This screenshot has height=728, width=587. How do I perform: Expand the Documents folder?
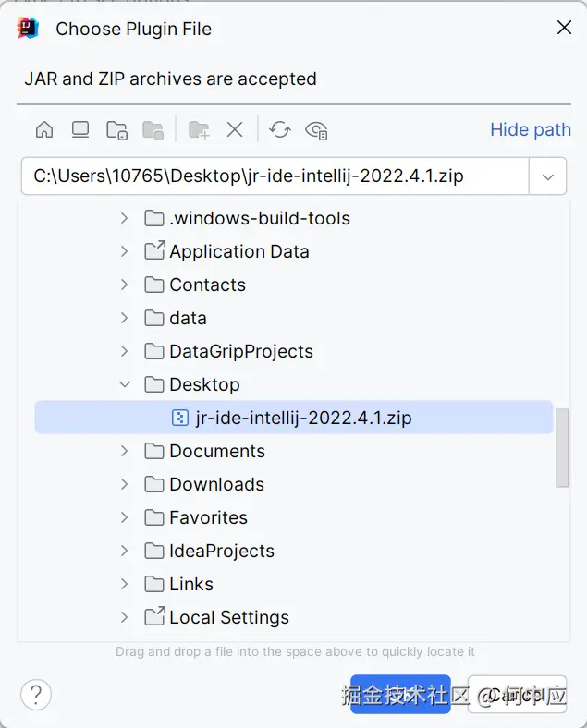(125, 451)
